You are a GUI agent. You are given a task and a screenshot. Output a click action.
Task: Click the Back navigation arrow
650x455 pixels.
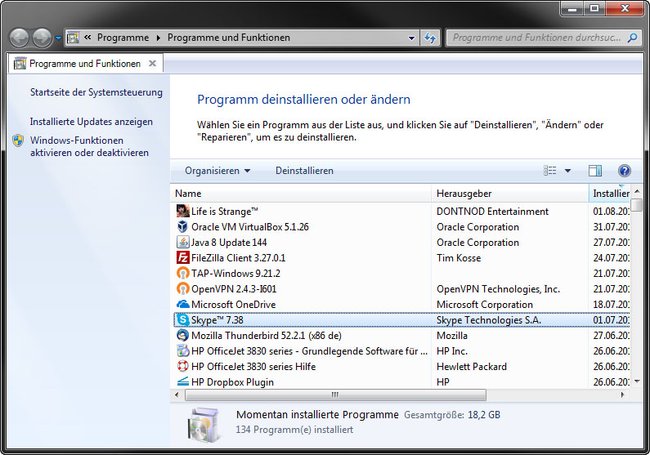(x=19, y=38)
